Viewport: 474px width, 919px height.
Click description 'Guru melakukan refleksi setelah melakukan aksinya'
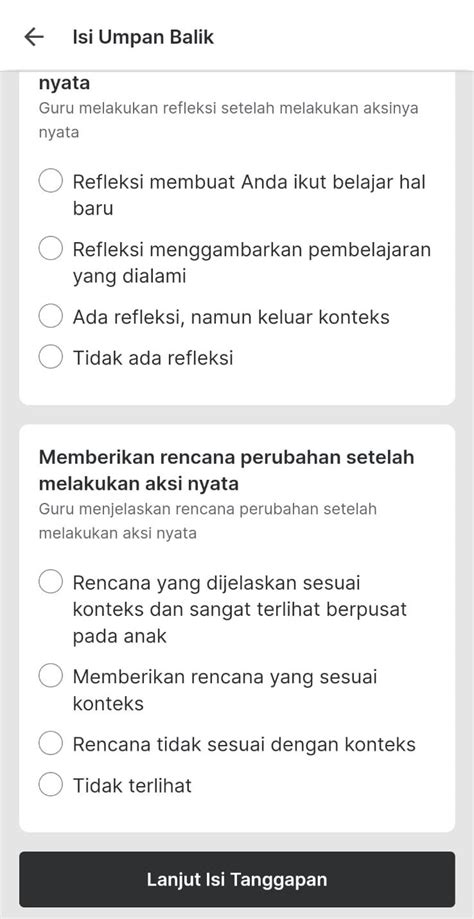[x=229, y=108]
